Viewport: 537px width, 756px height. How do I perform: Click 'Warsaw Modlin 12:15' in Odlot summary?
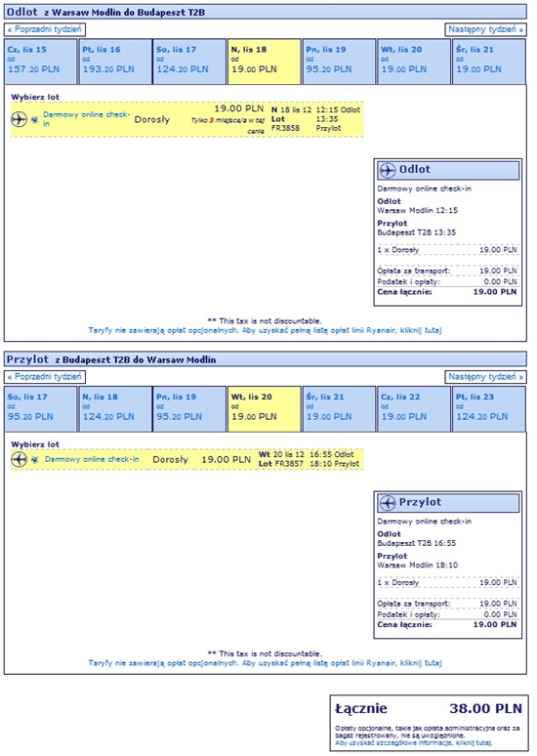pos(418,210)
